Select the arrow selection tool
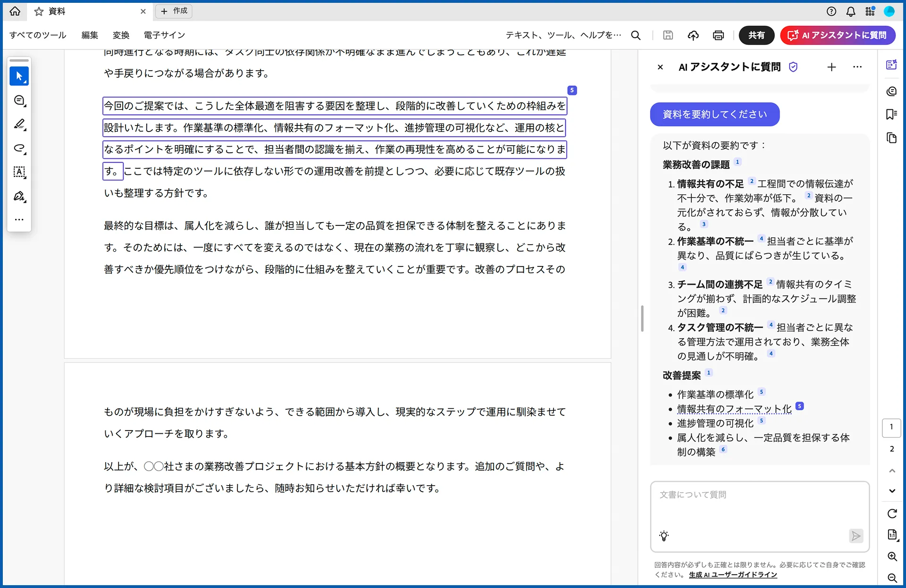The height and width of the screenshot is (588, 906). (19, 76)
